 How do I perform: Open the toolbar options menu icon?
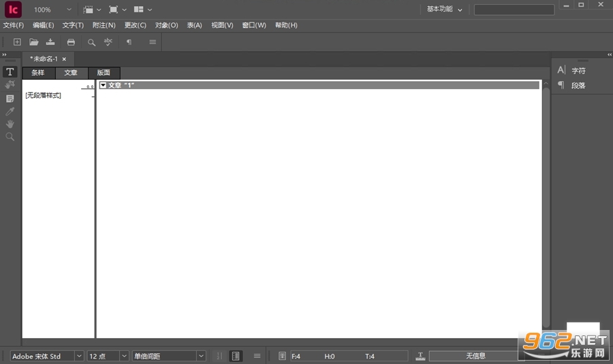(x=153, y=42)
